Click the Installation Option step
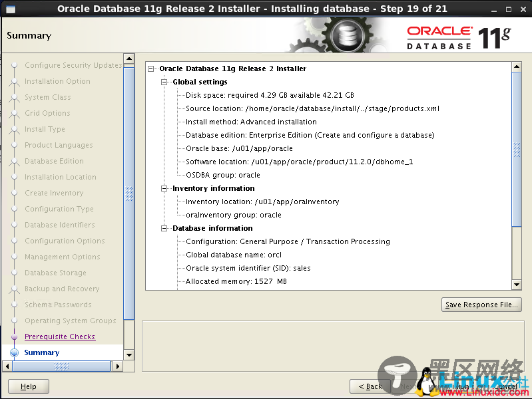 (58, 81)
